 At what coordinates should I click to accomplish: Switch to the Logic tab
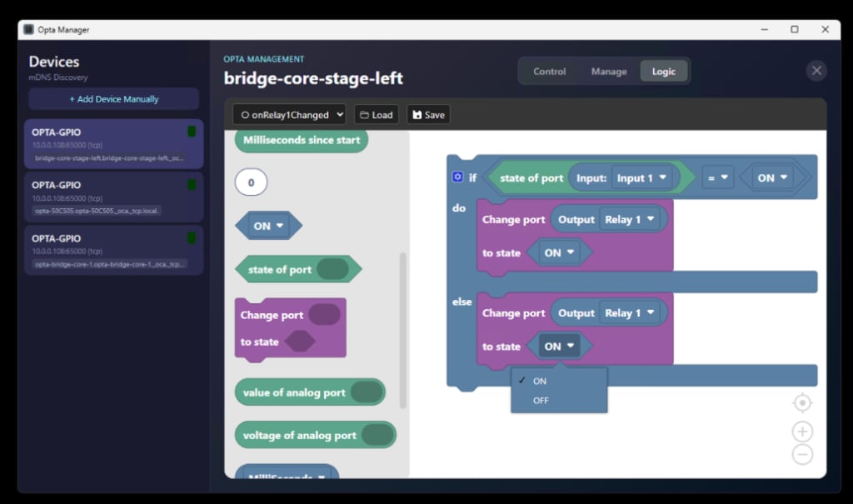coord(664,72)
